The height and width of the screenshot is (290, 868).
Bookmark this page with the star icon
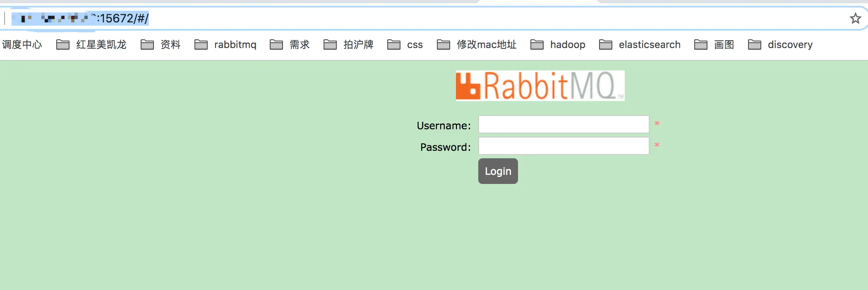point(855,18)
